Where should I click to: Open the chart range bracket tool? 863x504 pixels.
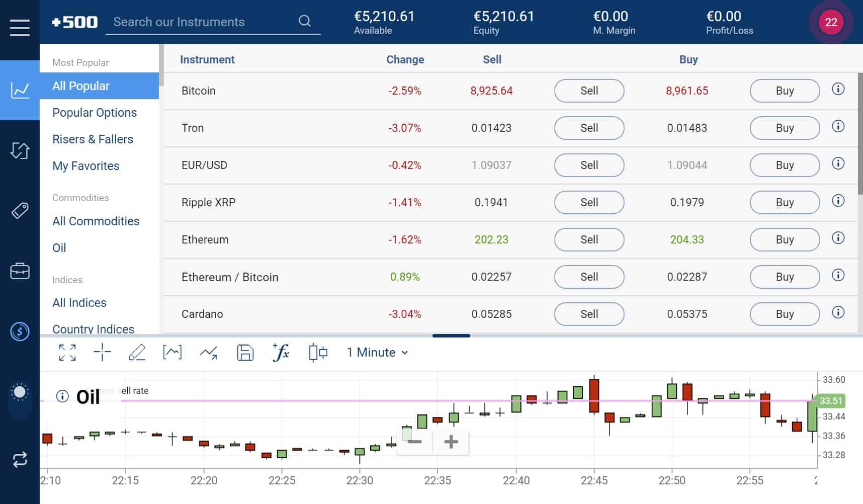172,353
